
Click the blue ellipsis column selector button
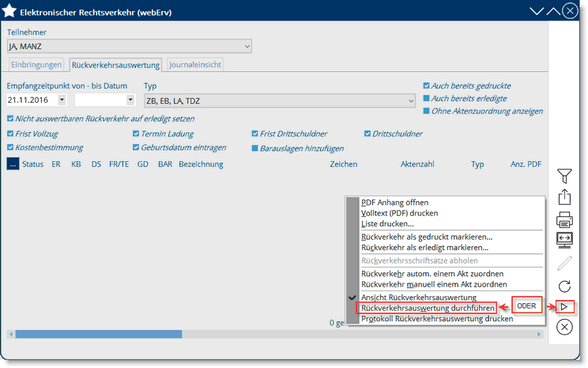point(13,164)
